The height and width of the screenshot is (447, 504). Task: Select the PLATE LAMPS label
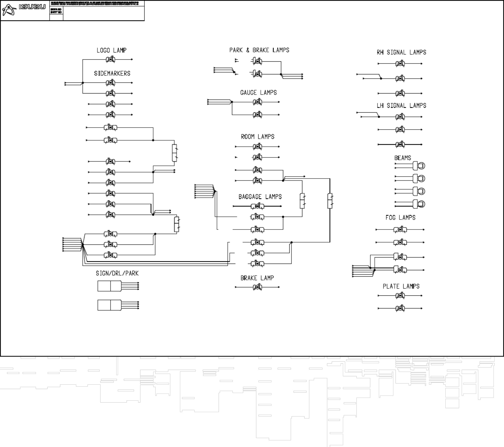[x=401, y=286]
